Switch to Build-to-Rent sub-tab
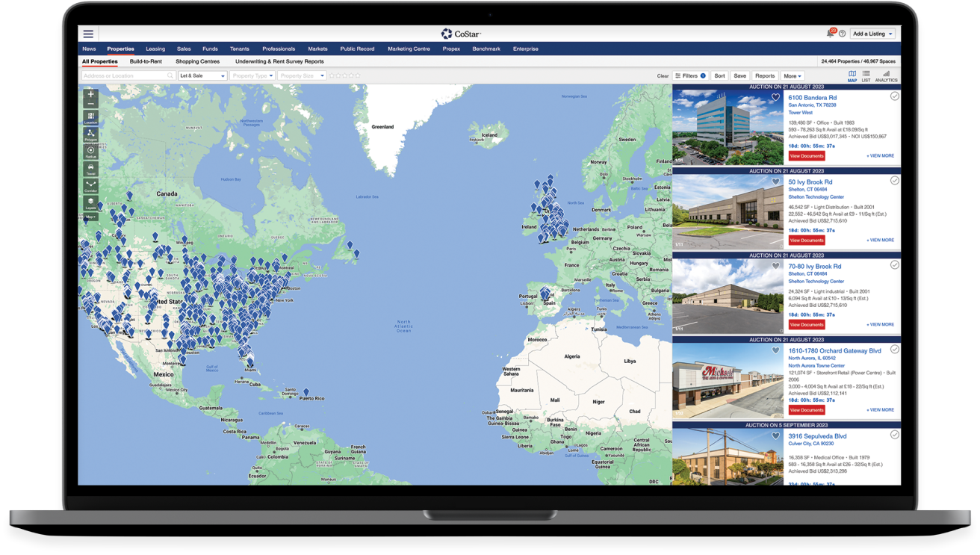The image size is (980, 555). pyautogui.click(x=146, y=62)
